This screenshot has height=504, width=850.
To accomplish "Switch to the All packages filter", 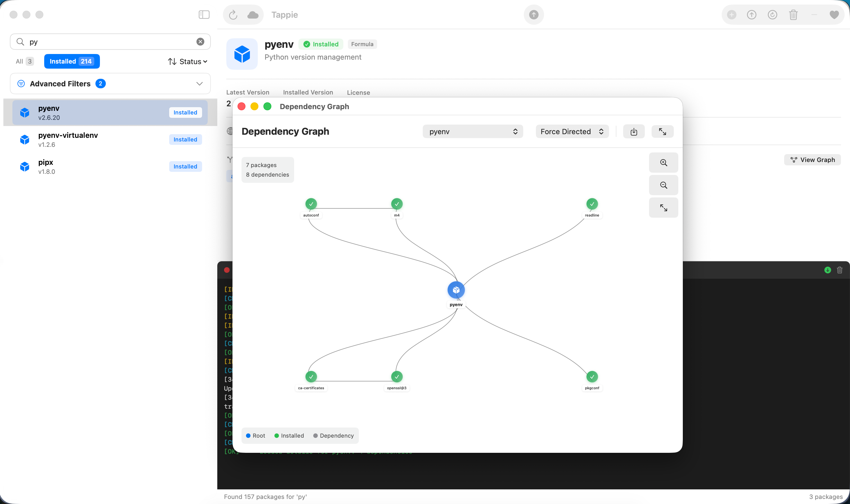I will tap(24, 61).
